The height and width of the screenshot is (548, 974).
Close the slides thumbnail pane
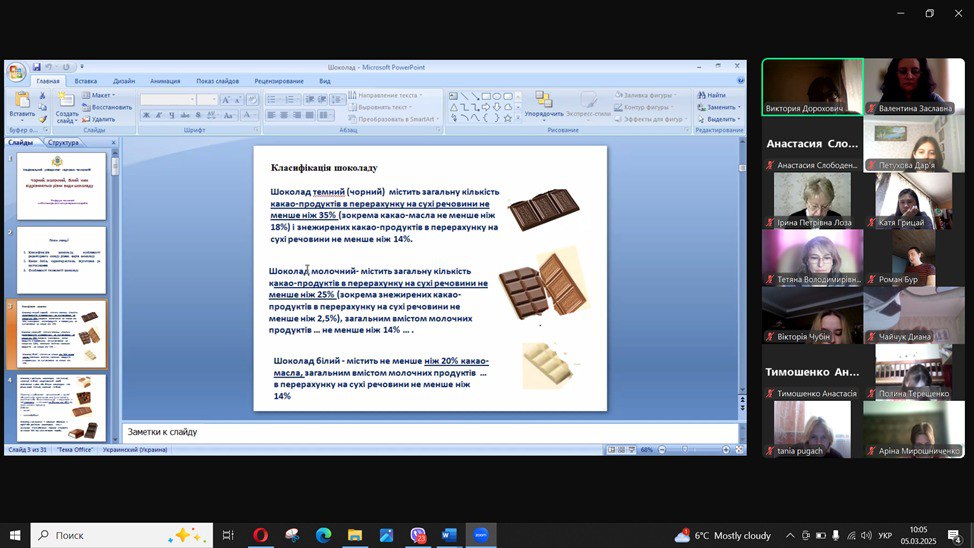coord(113,142)
